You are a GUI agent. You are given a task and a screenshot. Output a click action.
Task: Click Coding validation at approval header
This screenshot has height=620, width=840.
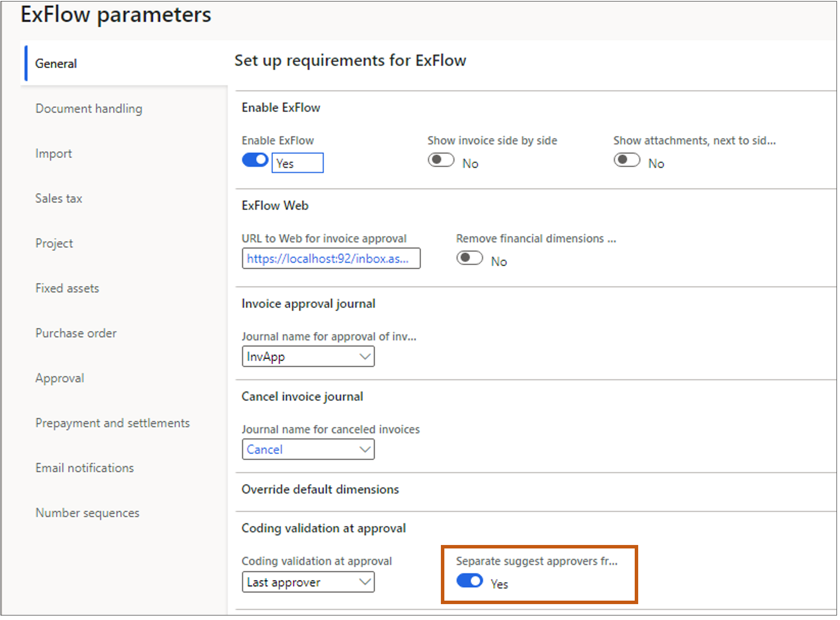coord(324,528)
